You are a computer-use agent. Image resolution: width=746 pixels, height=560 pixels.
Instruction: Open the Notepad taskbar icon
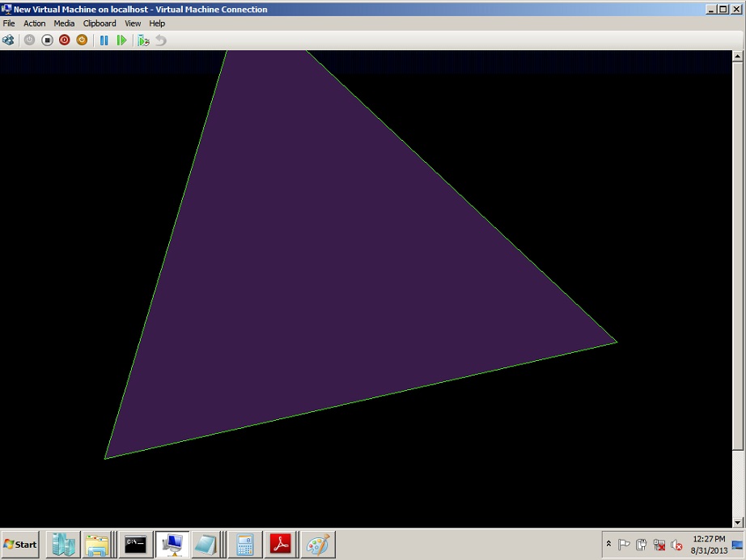(x=206, y=545)
